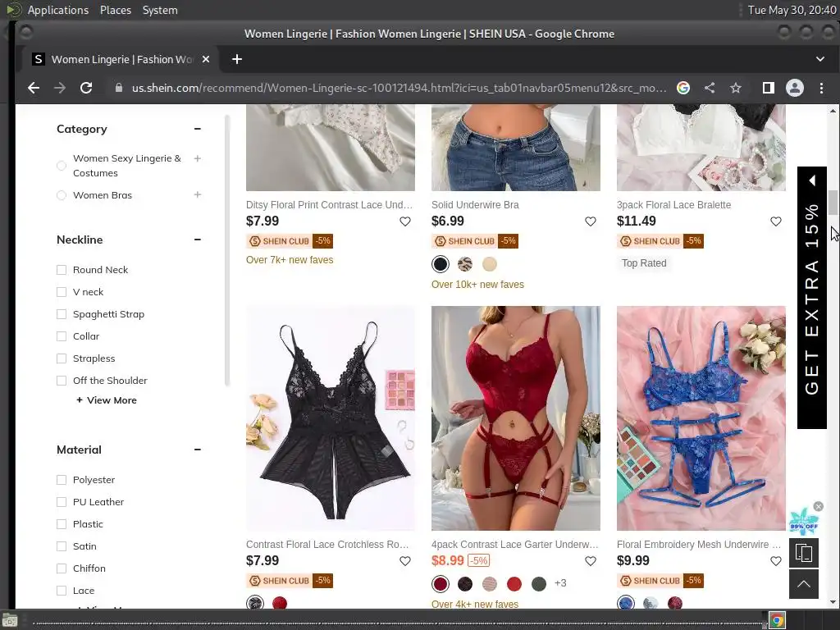Click the Chrome icon in the bottom panel
The image size is (840, 630).
tap(778, 622)
